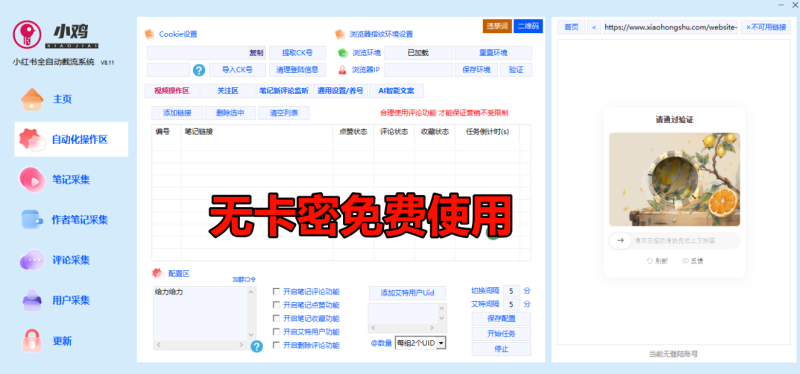Click the red 配置区 section icon

158,273
